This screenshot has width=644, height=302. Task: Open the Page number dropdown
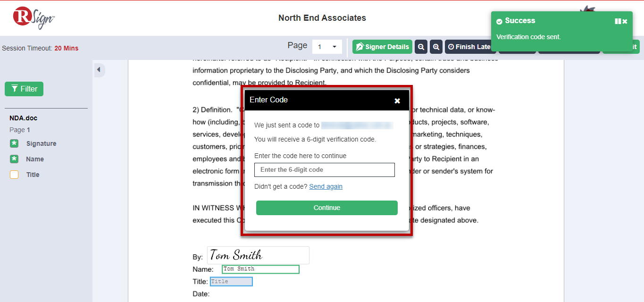[327, 47]
